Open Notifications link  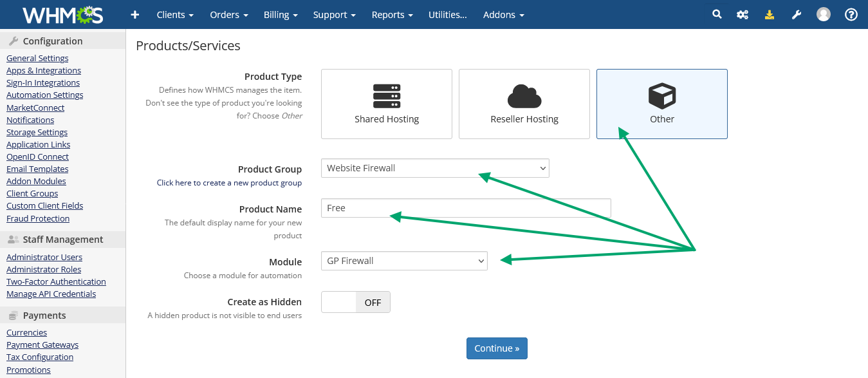pyautogui.click(x=30, y=120)
